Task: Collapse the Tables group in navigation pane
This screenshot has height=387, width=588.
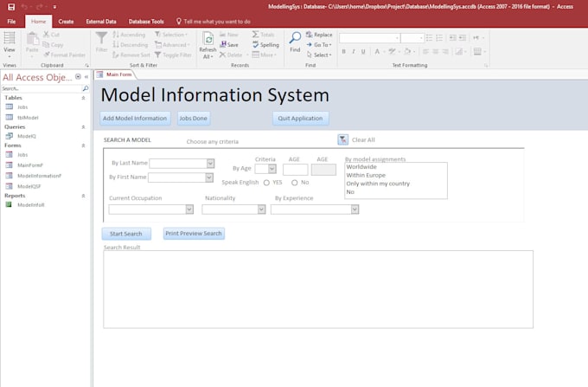Action: 83,98
